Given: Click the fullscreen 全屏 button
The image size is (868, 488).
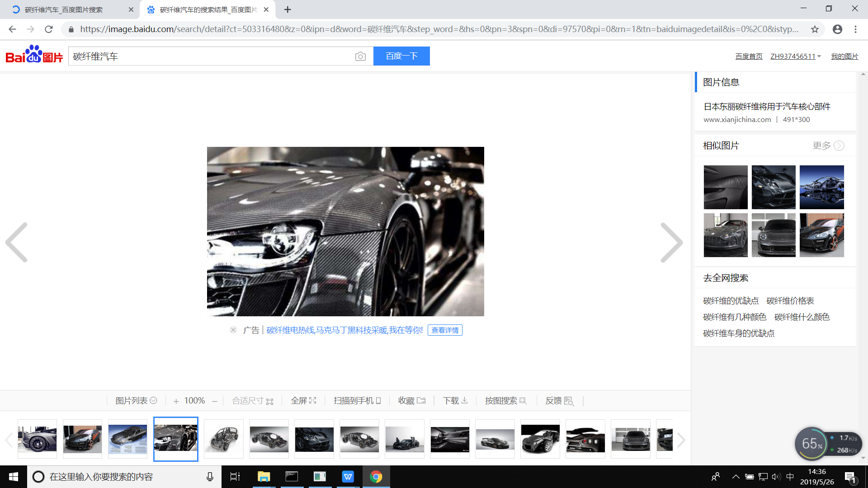Looking at the screenshot, I should (303, 401).
